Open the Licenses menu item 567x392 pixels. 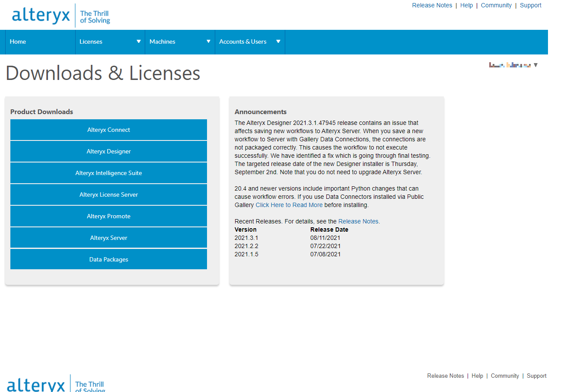pyautogui.click(x=91, y=42)
